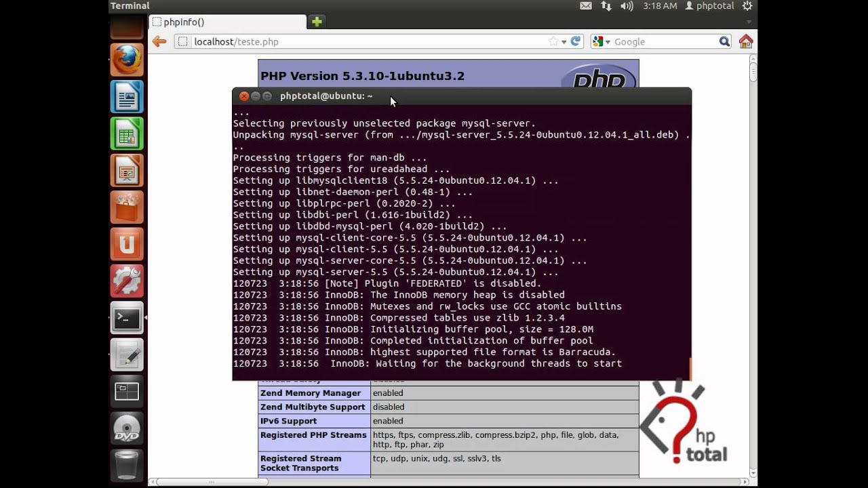Click the DVD disc launcher icon

(127, 428)
